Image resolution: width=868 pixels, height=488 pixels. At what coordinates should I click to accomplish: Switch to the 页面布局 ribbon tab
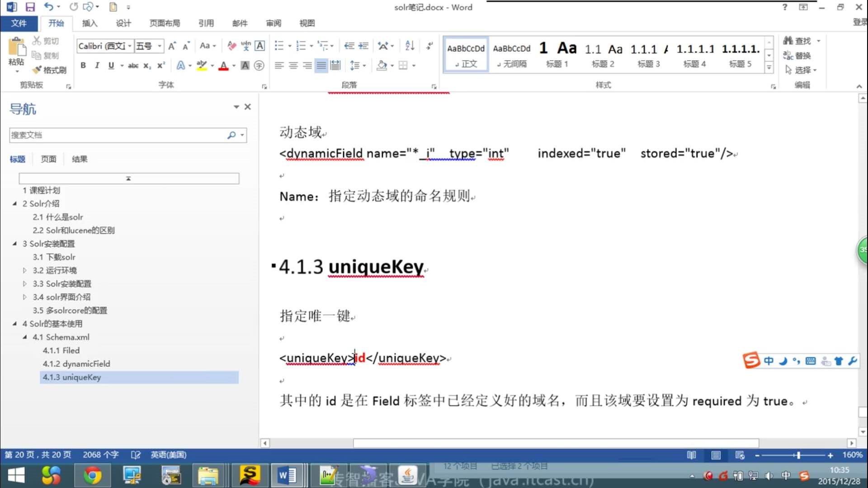(165, 23)
